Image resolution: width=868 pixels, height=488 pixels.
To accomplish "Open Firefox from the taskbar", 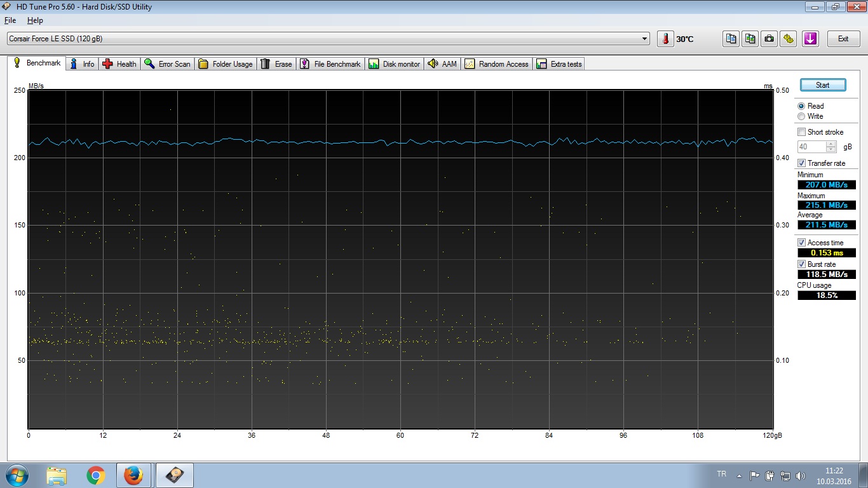I will tap(133, 475).
